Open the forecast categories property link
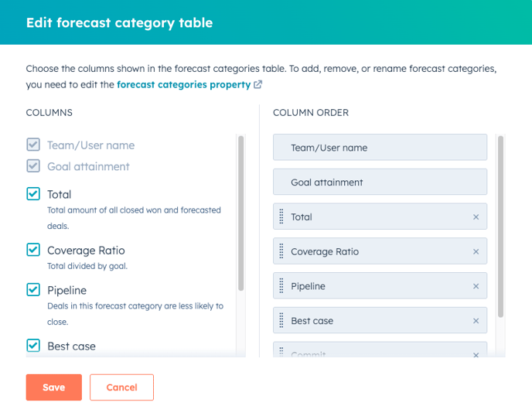 click(x=184, y=84)
